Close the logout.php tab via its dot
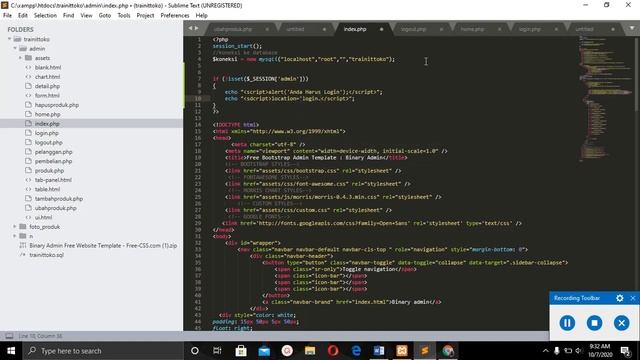Screen dimensions: 640x360 click(441, 29)
